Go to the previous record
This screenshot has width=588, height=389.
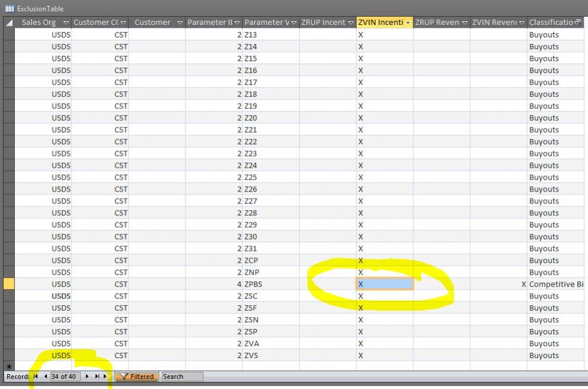pos(45,377)
